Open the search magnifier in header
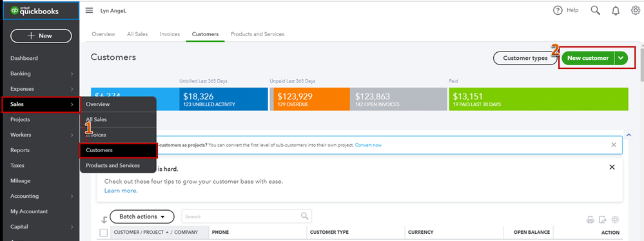The height and width of the screenshot is (241, 644). (x=596, y=11)
